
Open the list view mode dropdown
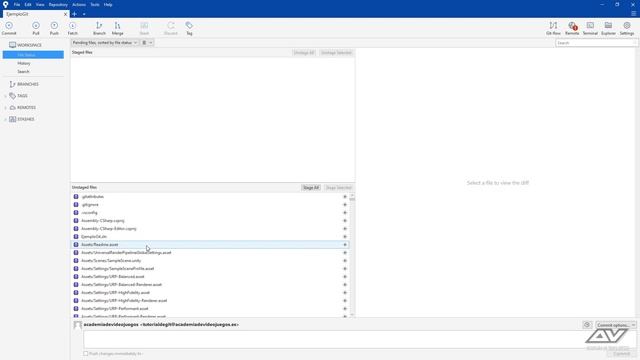coord(147,42)
